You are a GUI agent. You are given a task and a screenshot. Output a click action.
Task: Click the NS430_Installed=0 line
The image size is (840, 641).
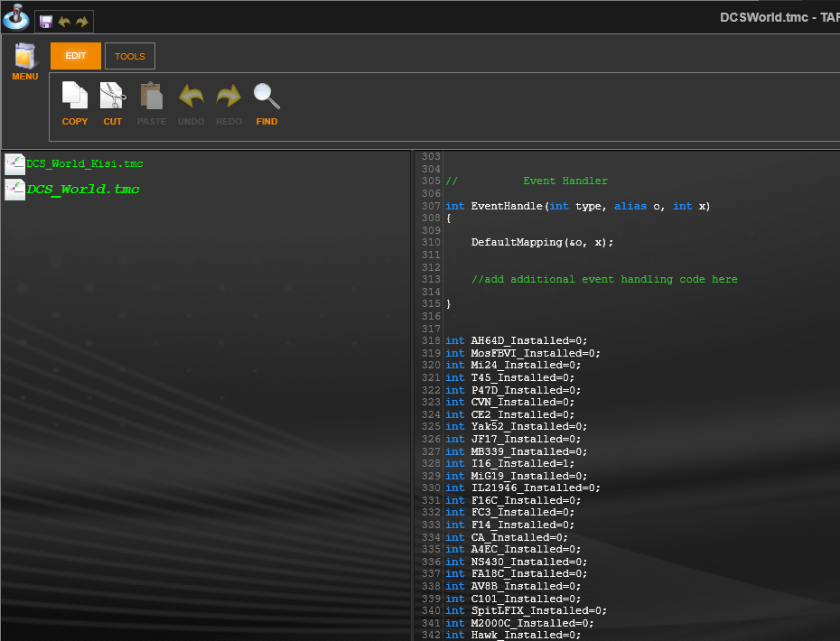click(x=517, y=562)
